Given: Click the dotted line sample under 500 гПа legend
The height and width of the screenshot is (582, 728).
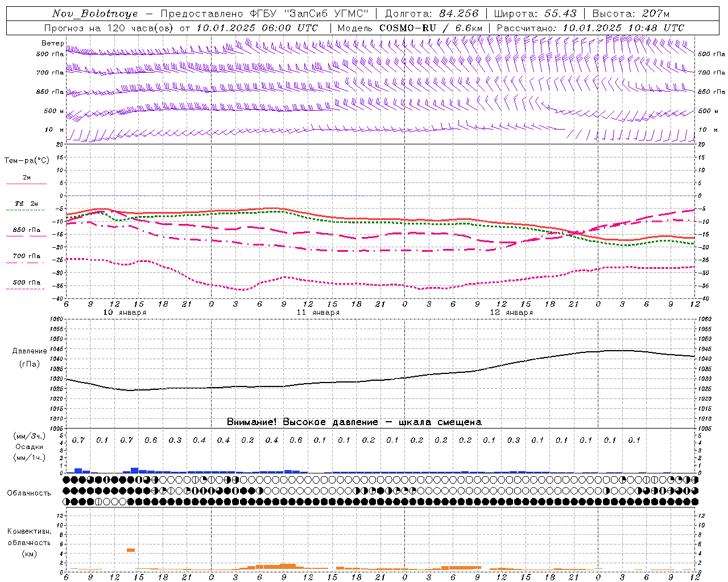Looking at the screenshot, I should (x=25, y=289).
